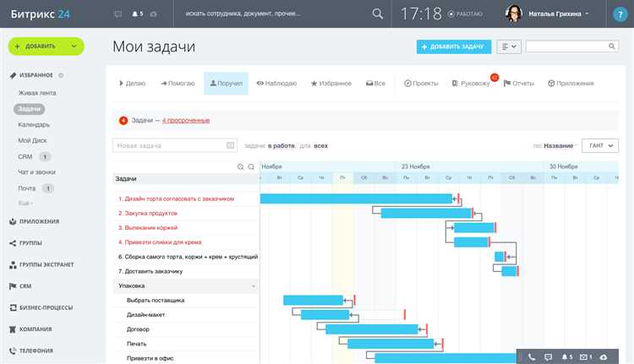Zoom out the Gantt chart
The width and height of the screenshot is (634, 364).
(x=251, y=167)
